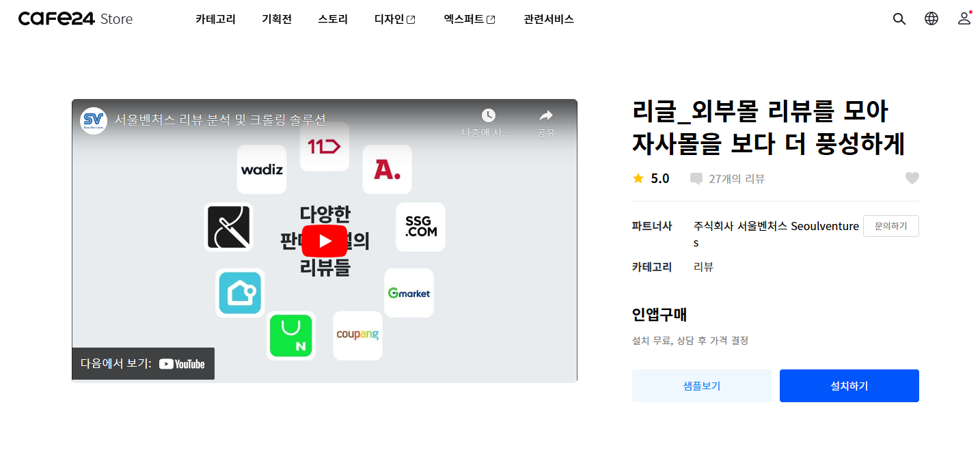Click the SSG.COM logo tile
Image resolution: width=980 pixels, height=450 pixels.
(420, 227)
